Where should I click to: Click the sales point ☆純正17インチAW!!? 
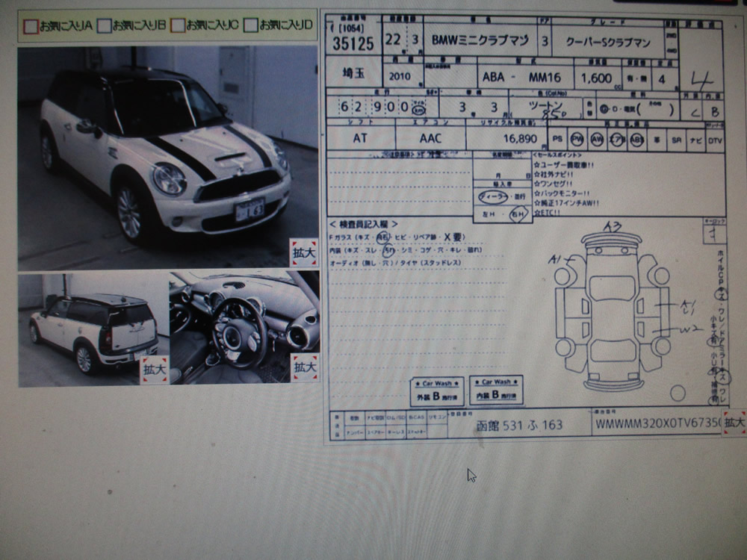click(566, 203)
